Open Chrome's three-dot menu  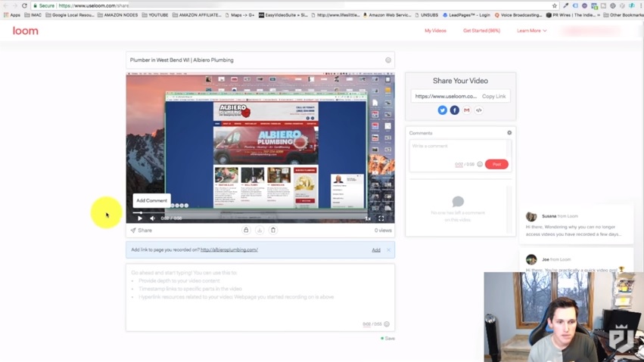[x=640, y=6]
